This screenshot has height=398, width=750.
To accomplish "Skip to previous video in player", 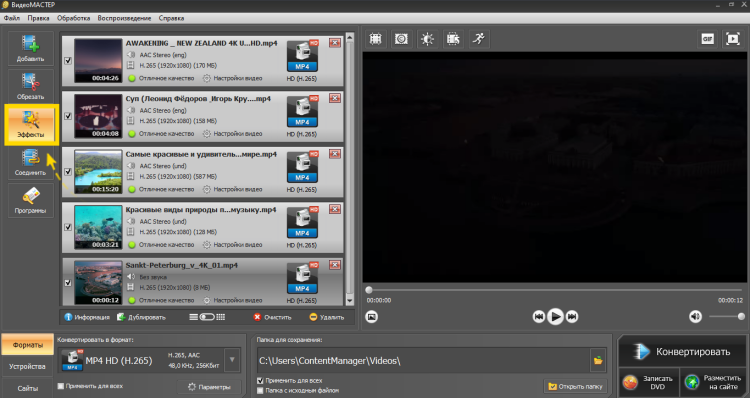I will (539, 317).
